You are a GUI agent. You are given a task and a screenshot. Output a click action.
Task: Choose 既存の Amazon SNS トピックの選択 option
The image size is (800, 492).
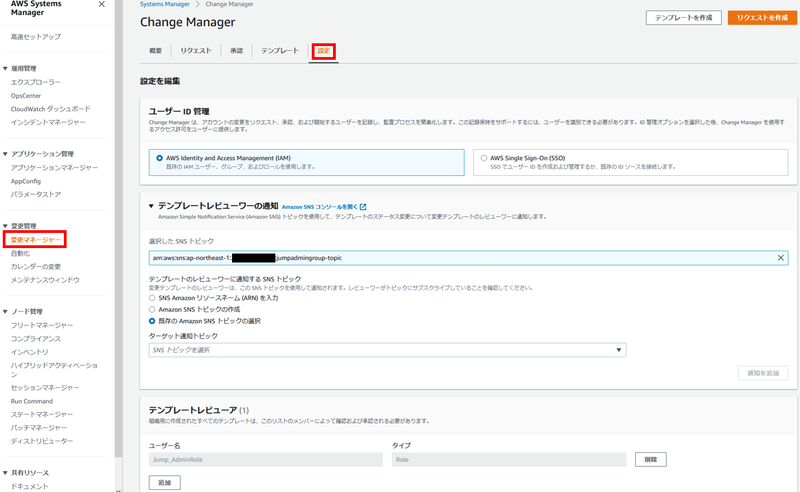tap(152, 321)
